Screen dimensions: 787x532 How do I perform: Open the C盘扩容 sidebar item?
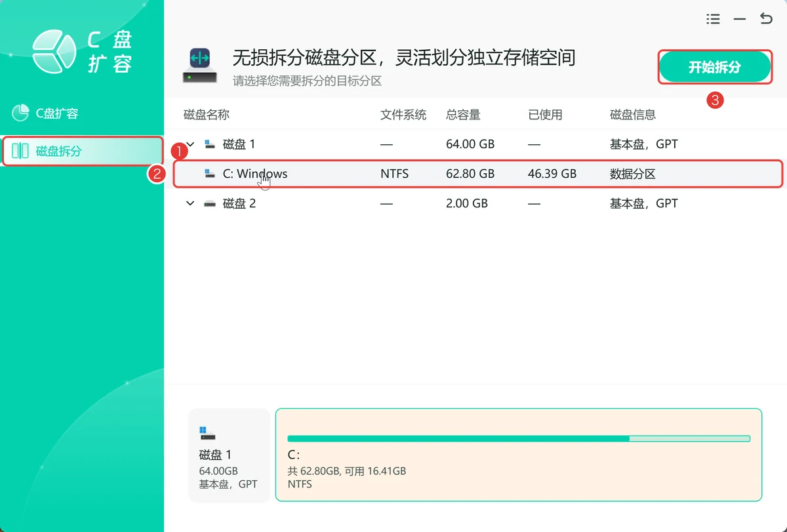[x=82, y=113]
